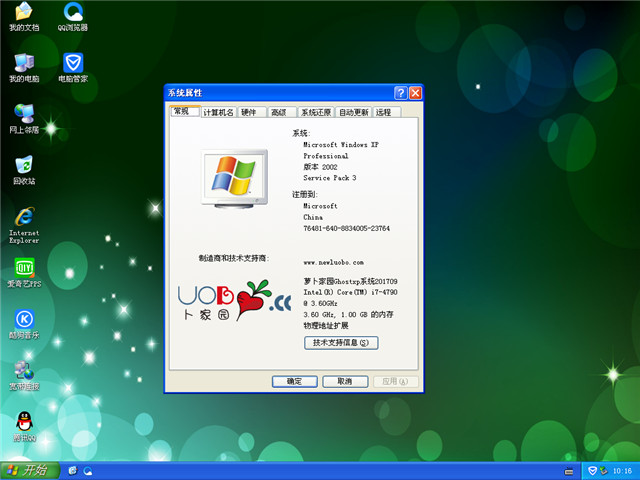
Task: Switch to the System Restore (系统还原) tab
Action: coord(316,112)
